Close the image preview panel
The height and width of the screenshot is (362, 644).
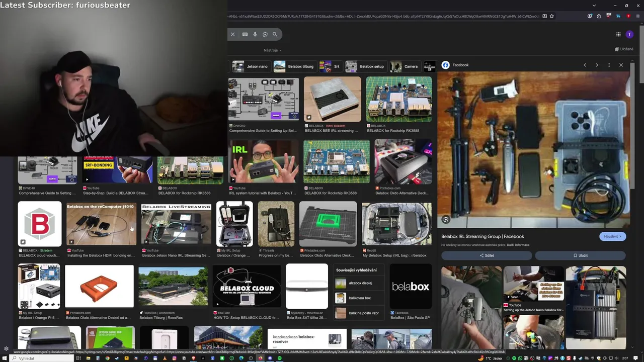[x=621, y=65]
